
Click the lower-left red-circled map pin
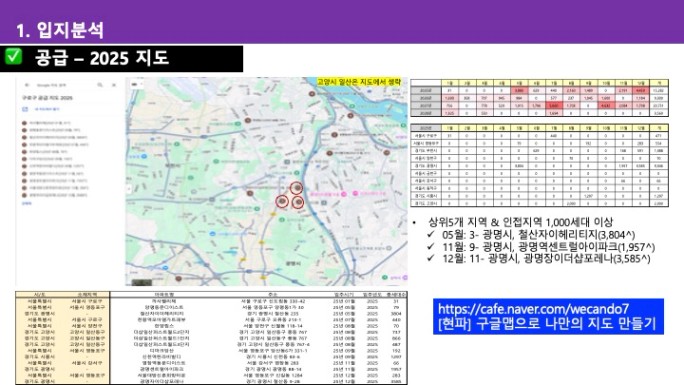(x=282, y=201)
